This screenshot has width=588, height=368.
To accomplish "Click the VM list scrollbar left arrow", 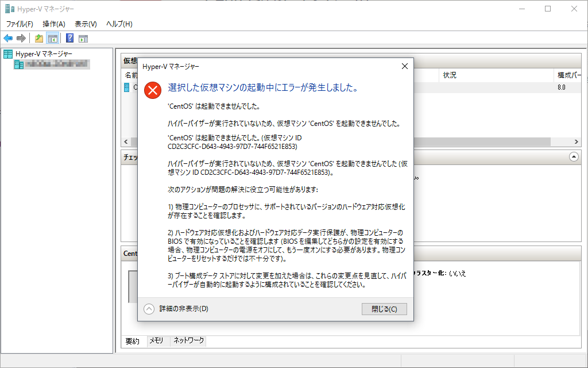I will (x=126, y=142).
